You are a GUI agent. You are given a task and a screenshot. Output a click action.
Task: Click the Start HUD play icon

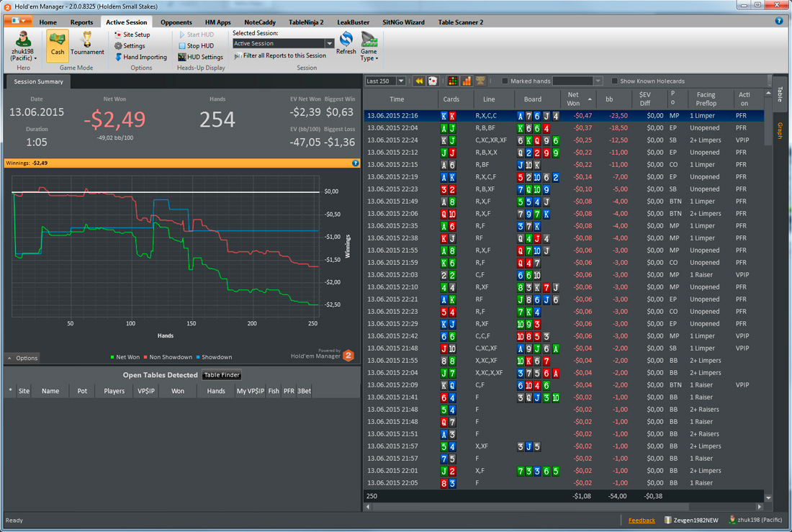182,35
